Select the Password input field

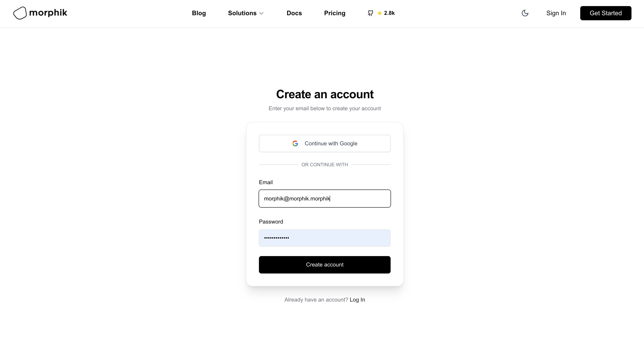click(325, 238)
